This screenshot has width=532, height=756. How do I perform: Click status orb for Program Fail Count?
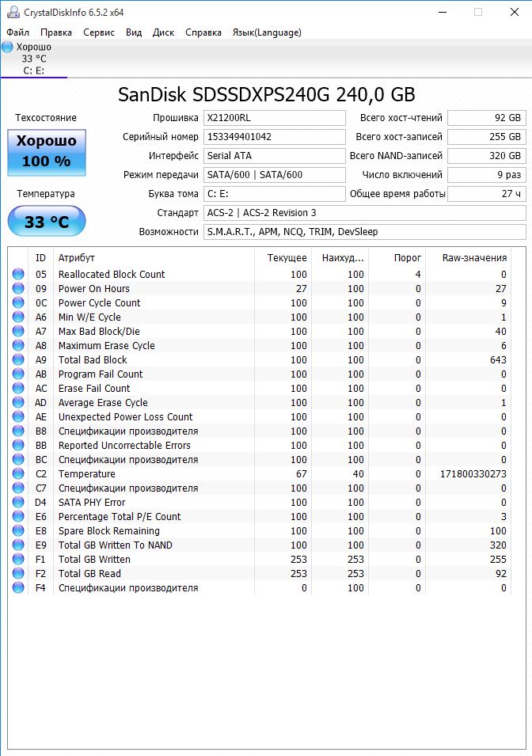point(18,374)
